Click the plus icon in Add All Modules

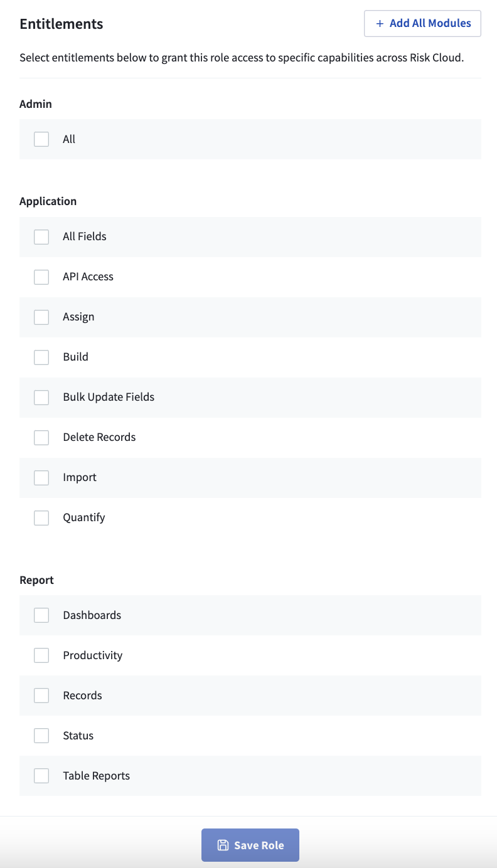pyautogui.click(x=380, y=23)
